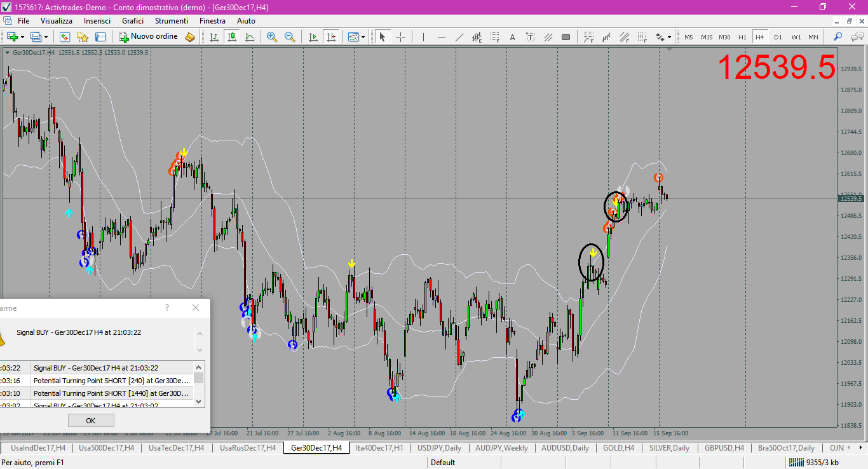
Task: Select the crosshair tool
Action: pyautogui.click(x=400, y=37)
